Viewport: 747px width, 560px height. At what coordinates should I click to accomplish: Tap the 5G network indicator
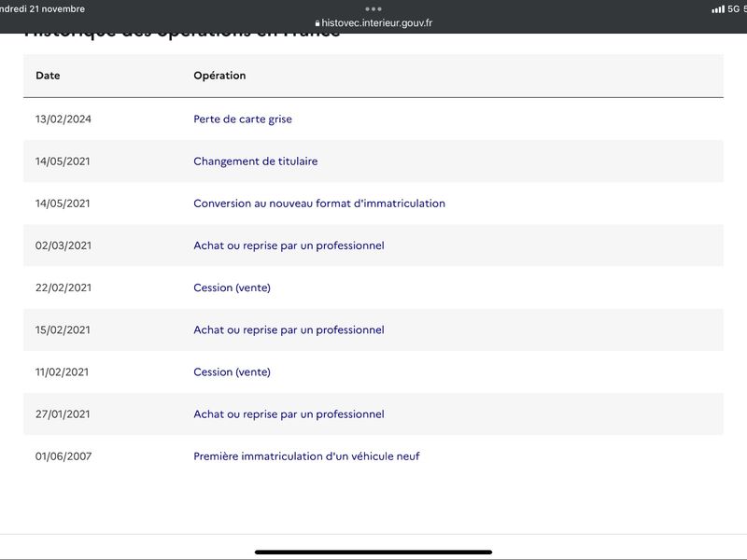click(734, 9)
